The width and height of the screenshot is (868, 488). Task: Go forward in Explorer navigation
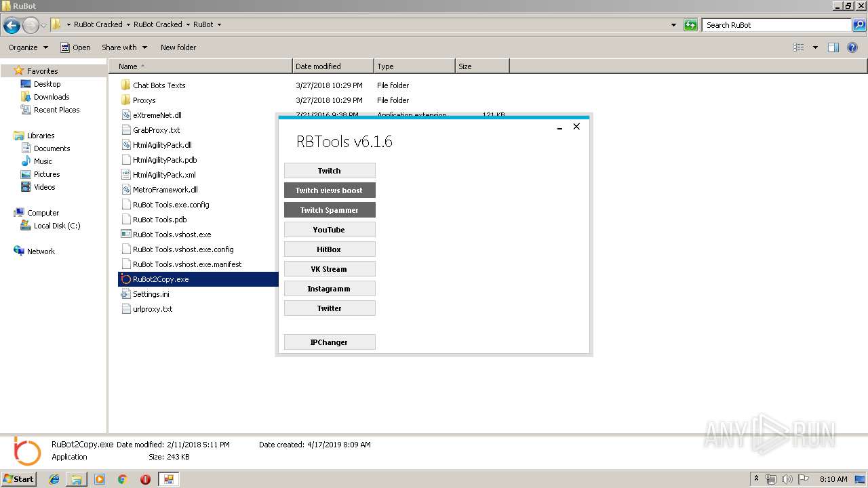pos(31,26)
